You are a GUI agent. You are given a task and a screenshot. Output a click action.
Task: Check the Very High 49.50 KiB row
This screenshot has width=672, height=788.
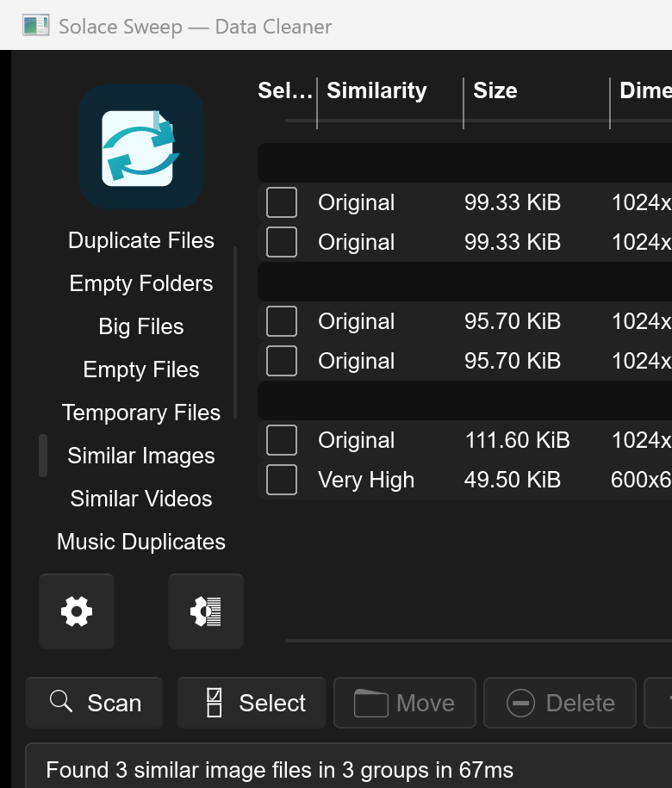click(282, 480)
